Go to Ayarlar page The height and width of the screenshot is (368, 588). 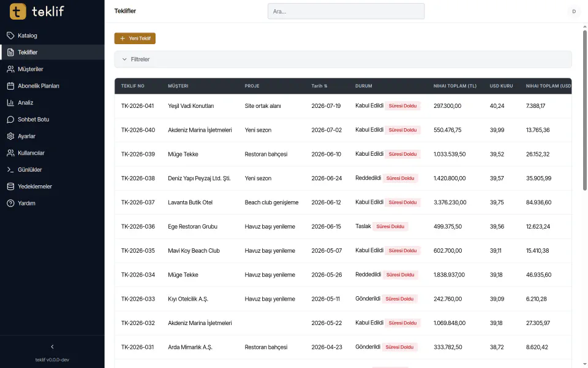pos(52,136)
